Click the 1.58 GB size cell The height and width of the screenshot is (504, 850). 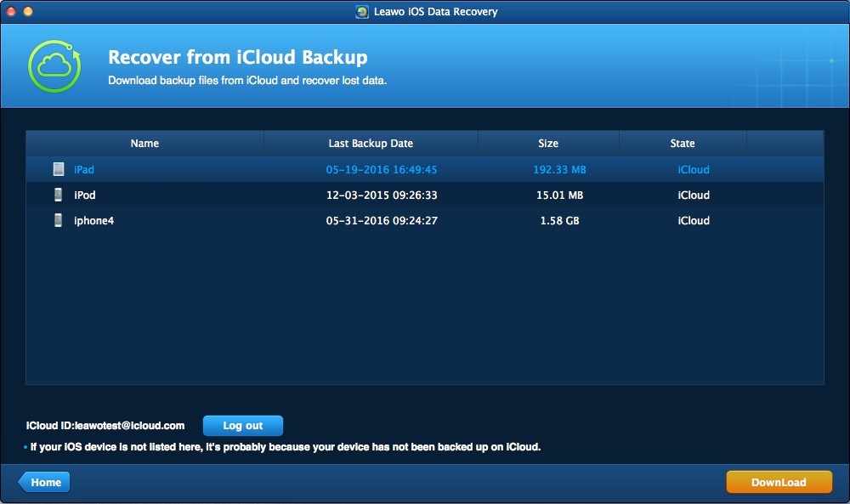tap(559, 220)
